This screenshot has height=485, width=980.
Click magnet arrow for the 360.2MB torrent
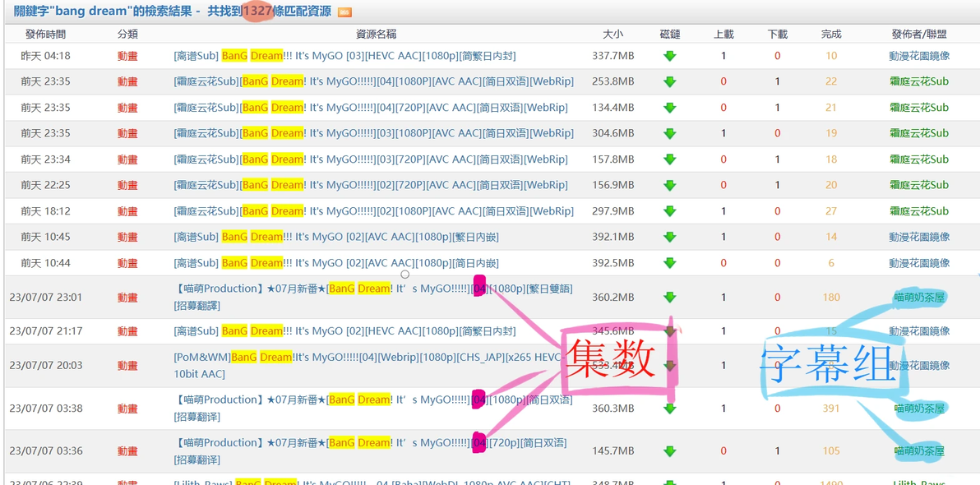point(669,297)
